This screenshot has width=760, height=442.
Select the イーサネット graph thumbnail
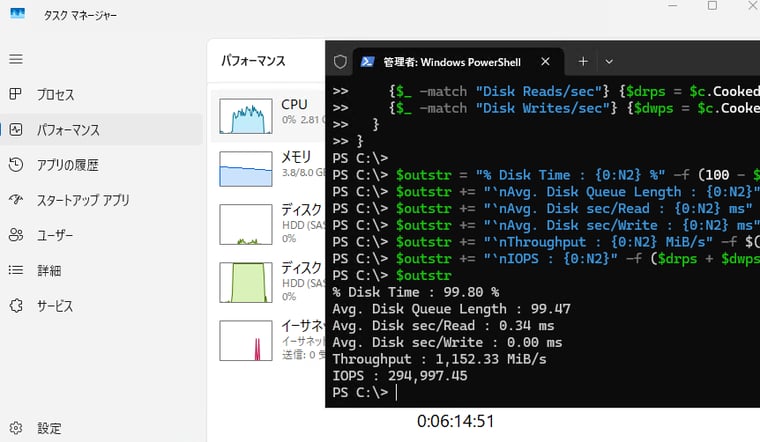pyautogui.click(x=246, y=341)
